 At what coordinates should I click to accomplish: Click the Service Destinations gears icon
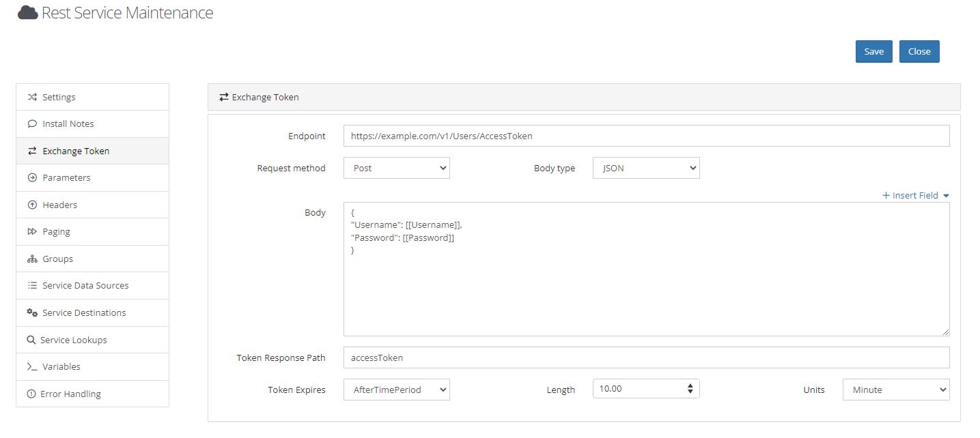[x=32, y=312]
